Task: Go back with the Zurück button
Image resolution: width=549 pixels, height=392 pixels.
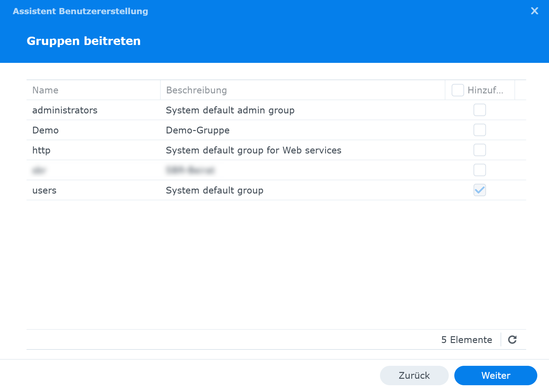Action: point(414,375)
